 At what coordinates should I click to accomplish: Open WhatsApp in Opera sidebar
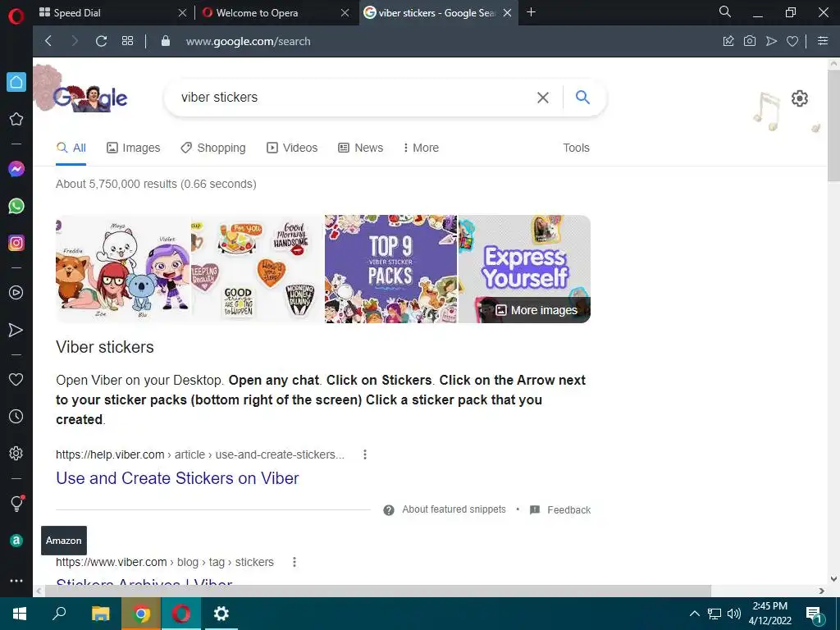click(x=16, y=206)
